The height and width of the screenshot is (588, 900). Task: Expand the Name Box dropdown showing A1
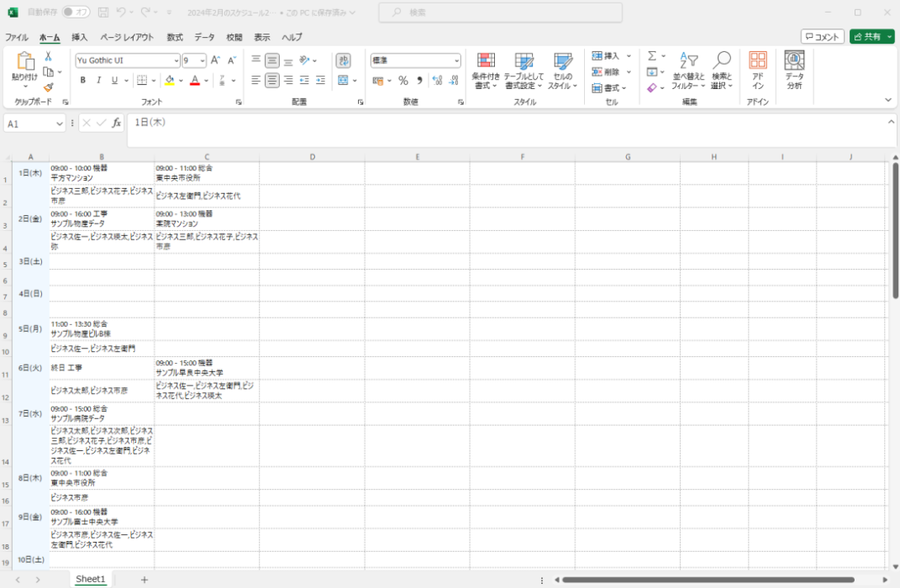click(60, 123)
